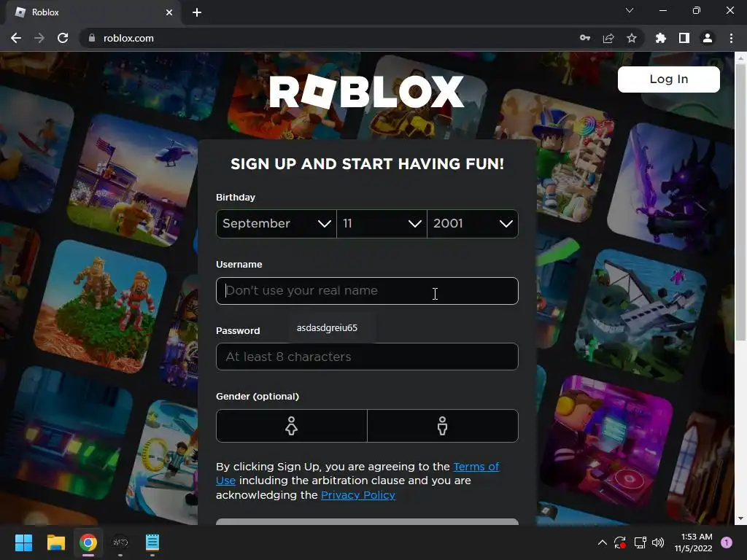The height and width of the screenshot is (560, 747).
Task: Open saved passwords key icon
Action: 585,38
